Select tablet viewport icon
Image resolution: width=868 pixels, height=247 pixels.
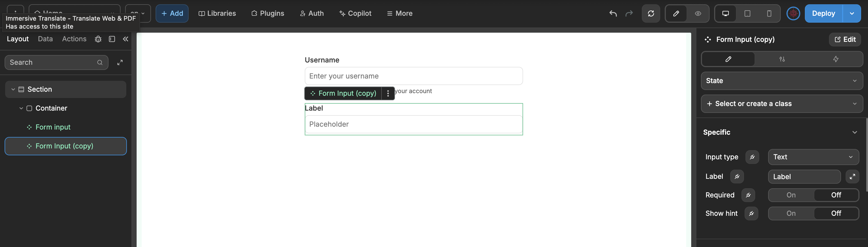coord(747,13)
